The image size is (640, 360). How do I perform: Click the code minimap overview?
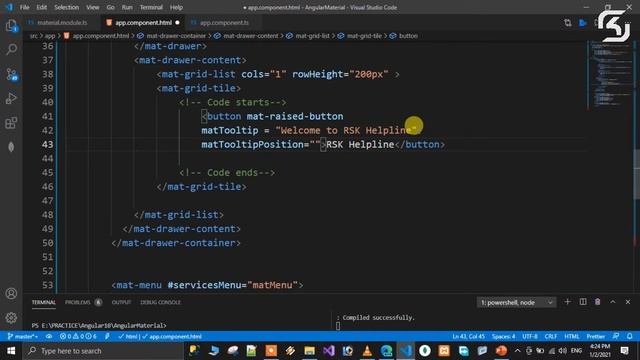611,73
